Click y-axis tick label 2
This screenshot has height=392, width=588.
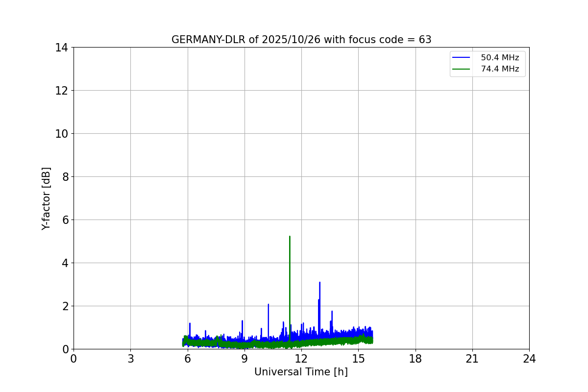[x=65, y=306]
